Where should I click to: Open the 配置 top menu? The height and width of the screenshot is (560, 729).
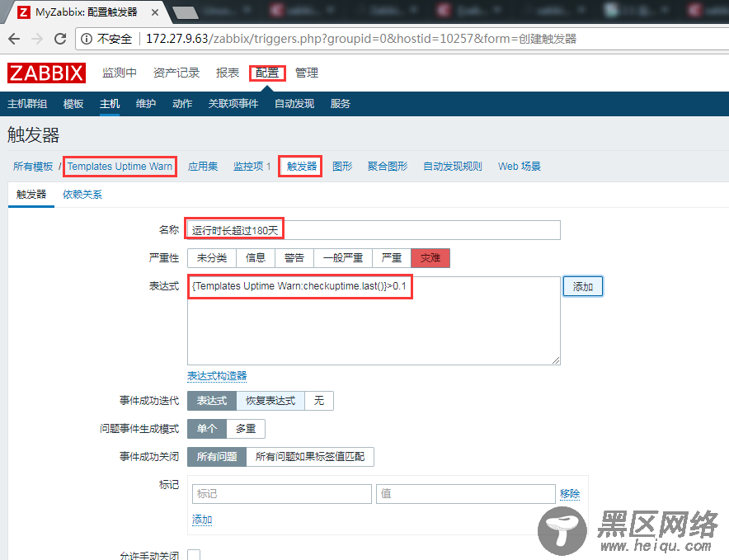(x=267, y=73)
